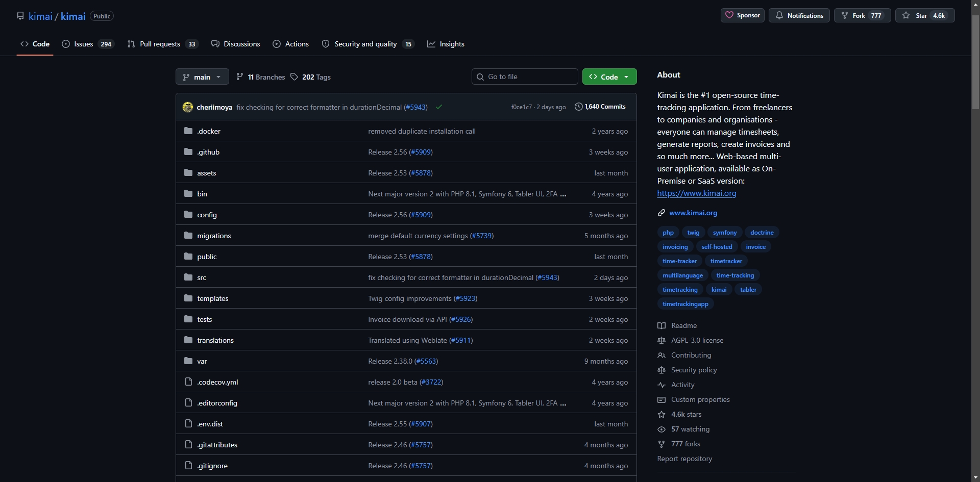
Task: Open the translations folder
Action: pos(215,340)
